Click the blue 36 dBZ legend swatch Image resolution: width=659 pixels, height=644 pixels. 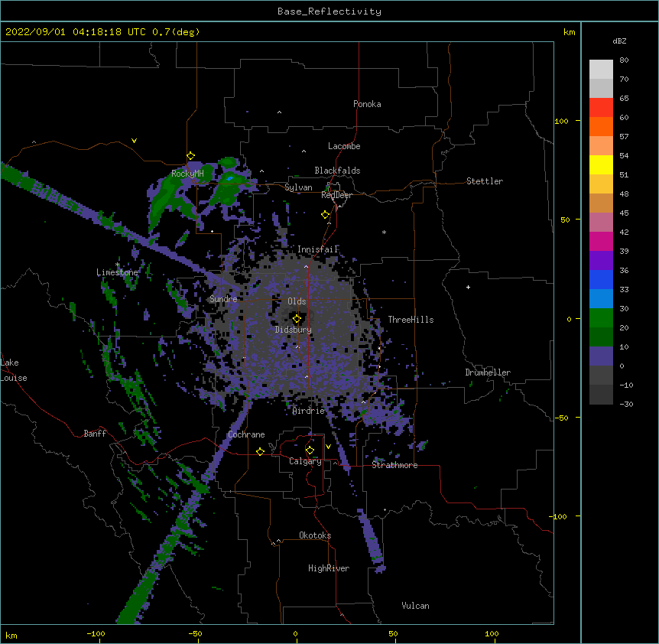pyautogui.click(x=601, y=279)
